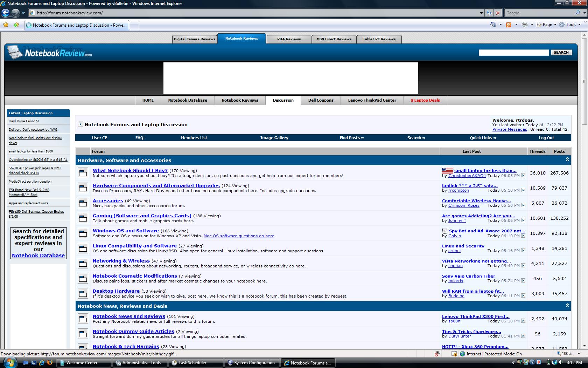588x368 pixels.
Task: Open the $ Laptop Deals nav item
Action: pyautogui.click(x=425, y=100)
